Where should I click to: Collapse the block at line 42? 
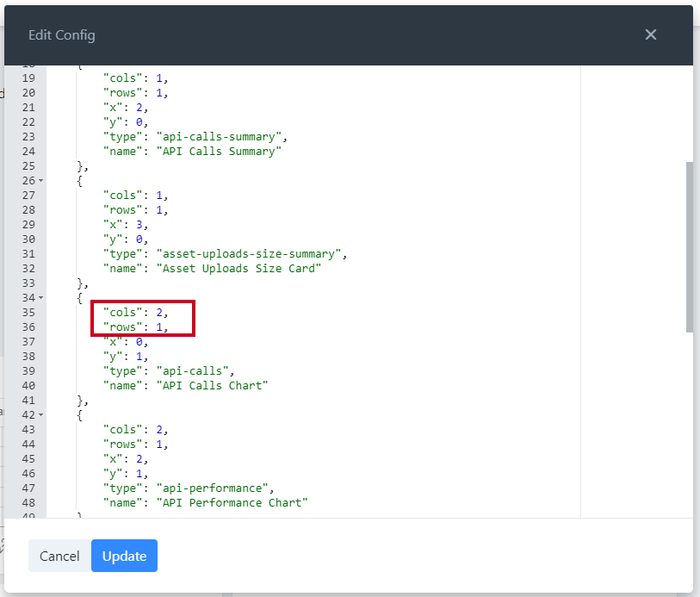pyautogui.click(x=41, y=415)
